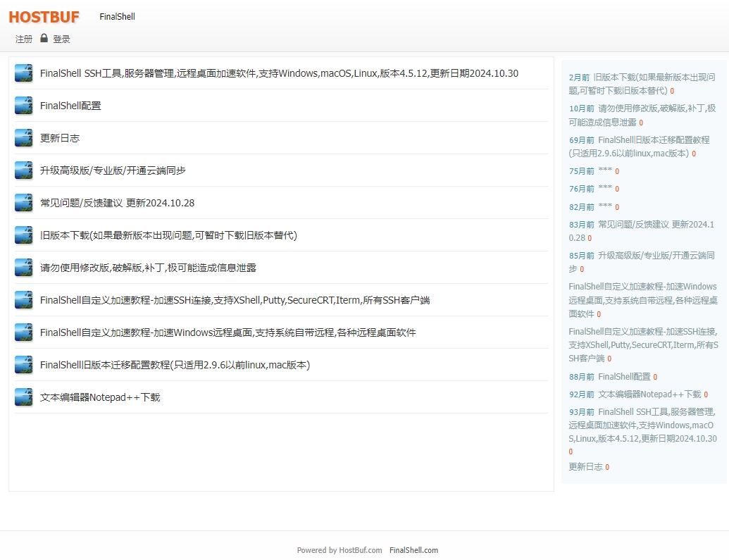This screenshot has height=560, width=729.
Task: Click icon beside 加速Windows远程桌面 tutorial post
Action: 24,332
